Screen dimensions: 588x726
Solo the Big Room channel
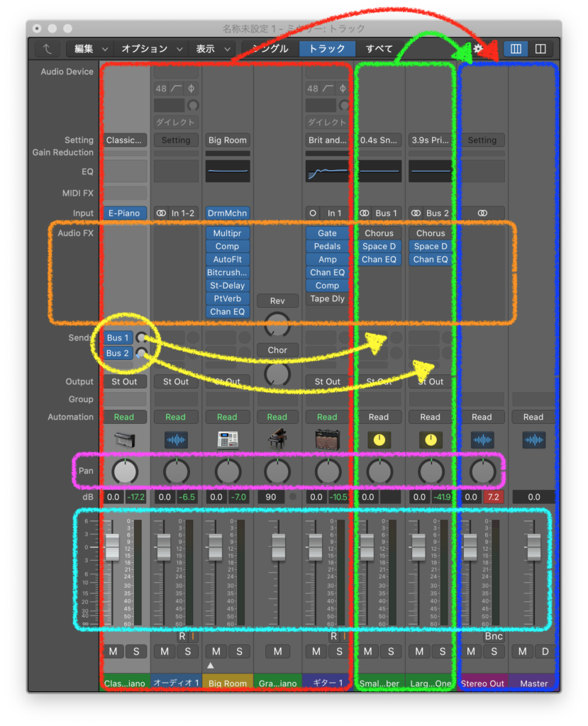click(239, 651)
